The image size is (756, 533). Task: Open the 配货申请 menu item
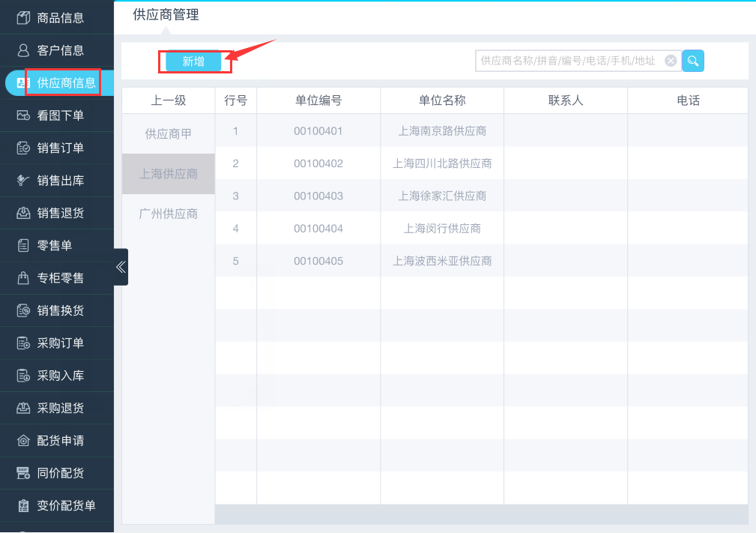click(x=60, y=441)
